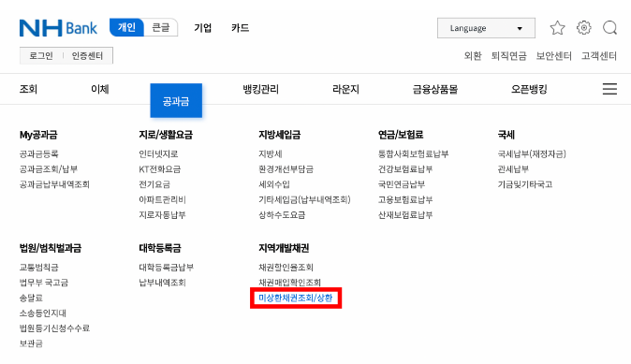Open the 이체 main menu

click(100, 89)
